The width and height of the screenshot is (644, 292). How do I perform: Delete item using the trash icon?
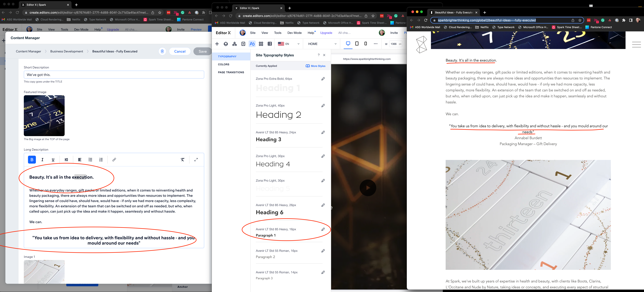click(x=162, y=51)
